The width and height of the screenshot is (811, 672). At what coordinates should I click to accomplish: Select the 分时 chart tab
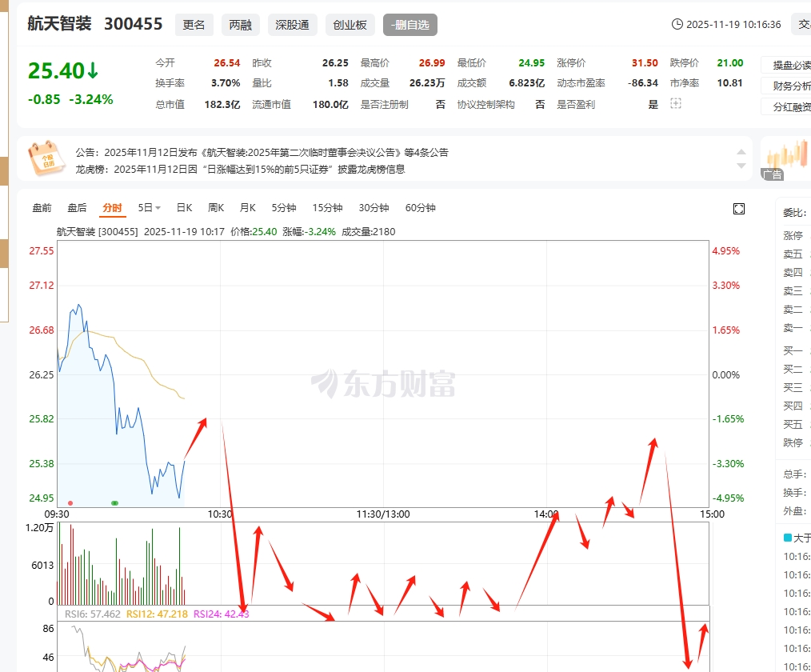click(112, 207)
